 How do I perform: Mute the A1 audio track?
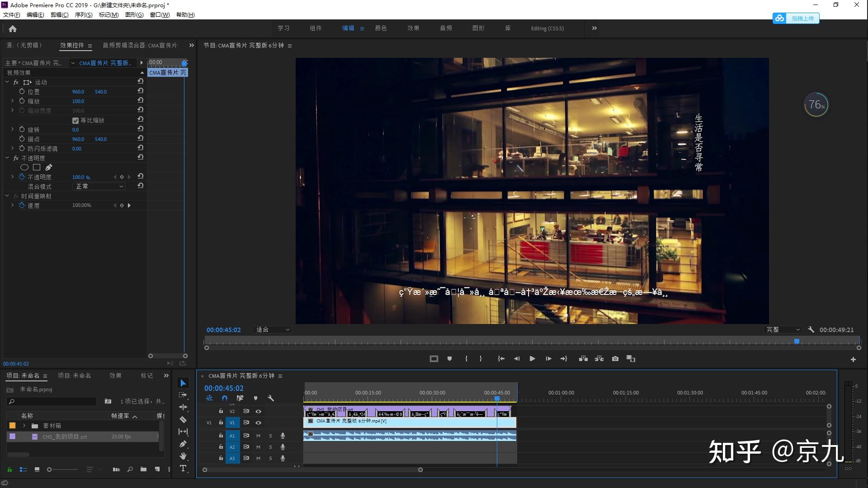[x=258, y=436]
